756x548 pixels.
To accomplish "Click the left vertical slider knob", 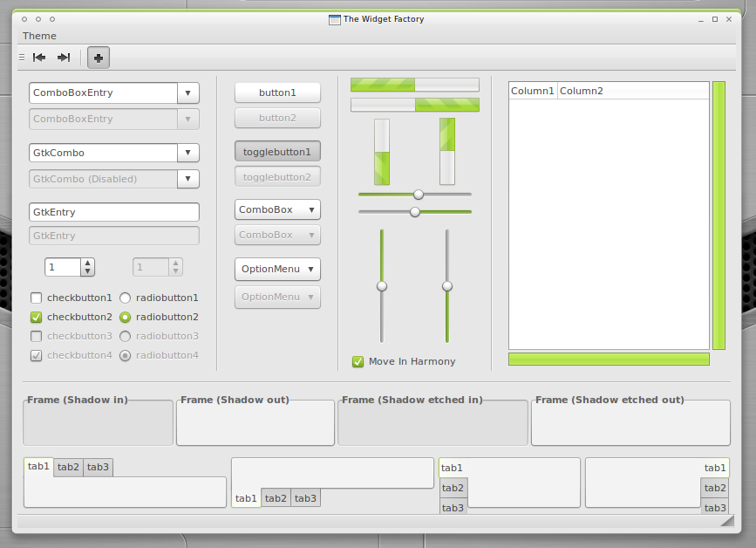I will coord(382,286).
